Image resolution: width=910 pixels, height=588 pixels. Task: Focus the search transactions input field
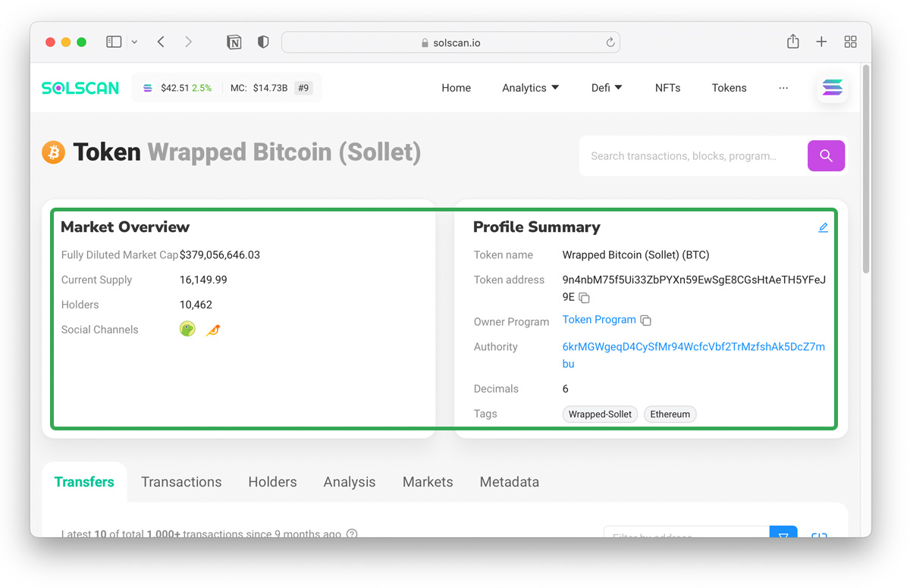click(690, 156)
